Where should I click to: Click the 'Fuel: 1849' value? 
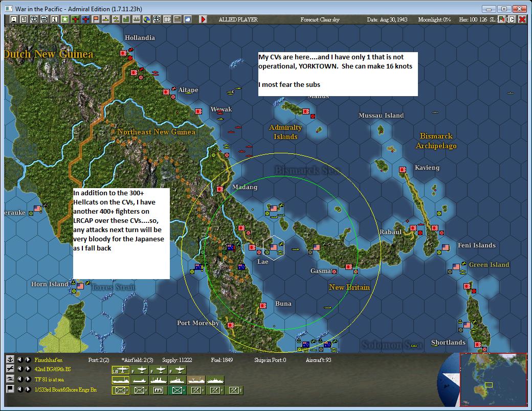pyautogui.click(x=222, y=360)
